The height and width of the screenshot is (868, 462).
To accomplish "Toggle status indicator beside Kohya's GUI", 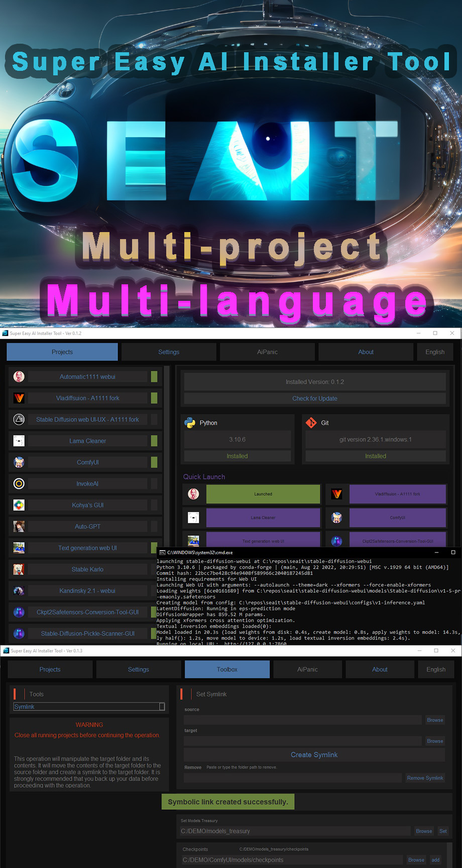I will (x=154, y=505).
